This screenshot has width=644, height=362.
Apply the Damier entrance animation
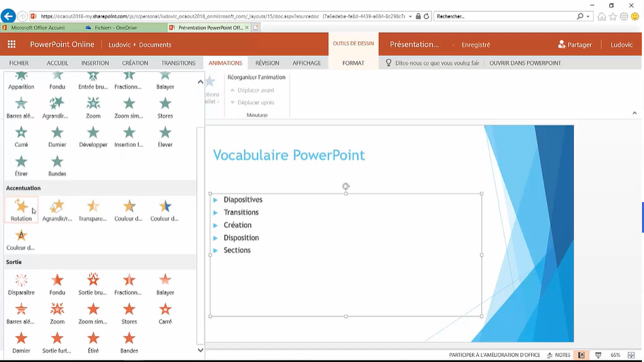pyautogui.click(x=57, y=137)
